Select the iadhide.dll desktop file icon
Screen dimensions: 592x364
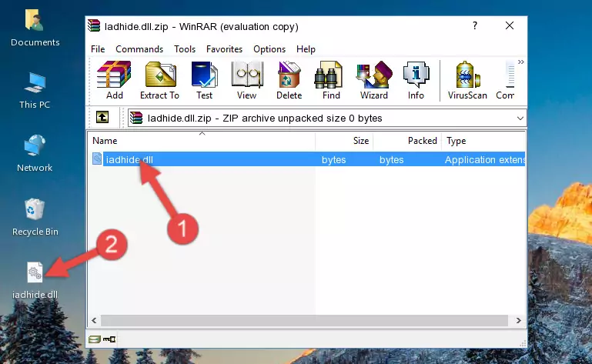click(35, 280)
